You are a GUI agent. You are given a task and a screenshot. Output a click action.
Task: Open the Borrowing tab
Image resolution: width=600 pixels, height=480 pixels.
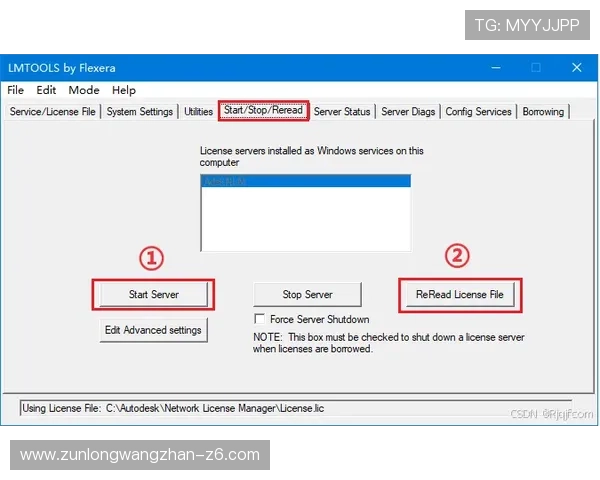click(543, 112)
